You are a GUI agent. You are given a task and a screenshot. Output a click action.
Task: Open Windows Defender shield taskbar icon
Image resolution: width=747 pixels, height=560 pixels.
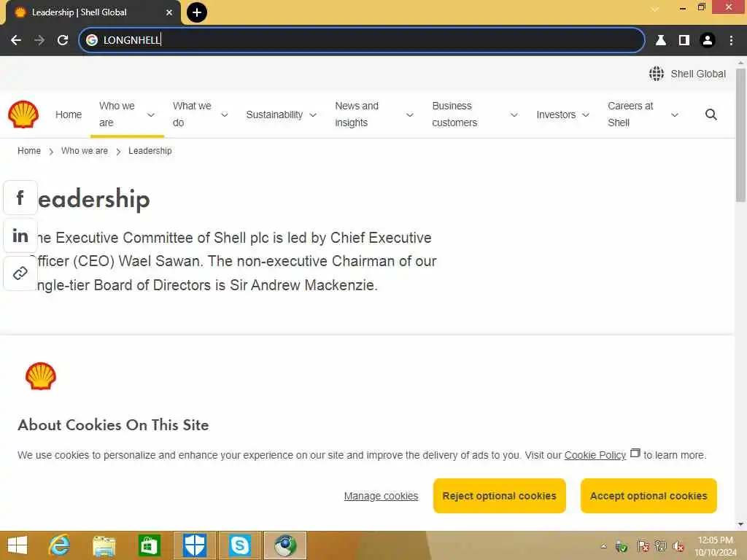[x=195, y=545]
